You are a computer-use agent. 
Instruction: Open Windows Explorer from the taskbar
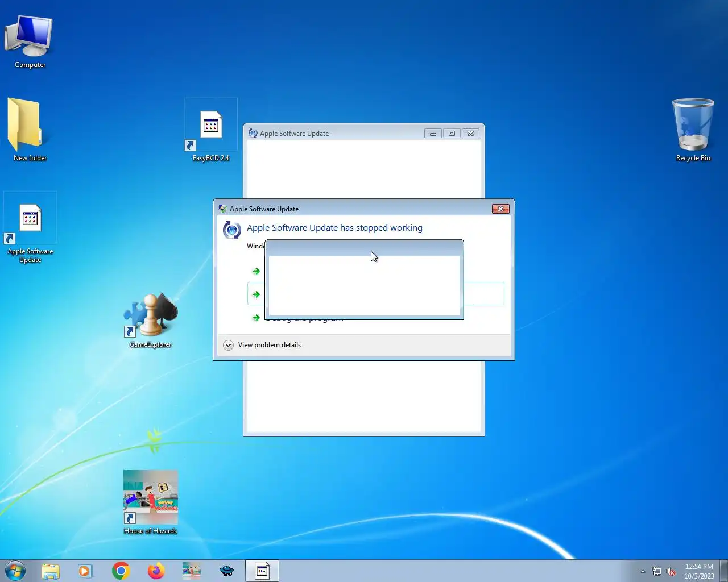tap(51, 571)
